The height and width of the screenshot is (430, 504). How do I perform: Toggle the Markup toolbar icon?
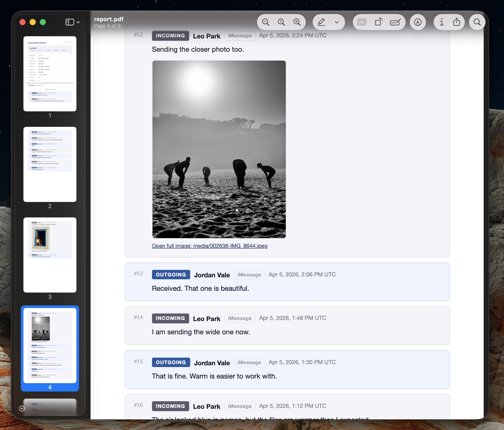coord(418,22)
